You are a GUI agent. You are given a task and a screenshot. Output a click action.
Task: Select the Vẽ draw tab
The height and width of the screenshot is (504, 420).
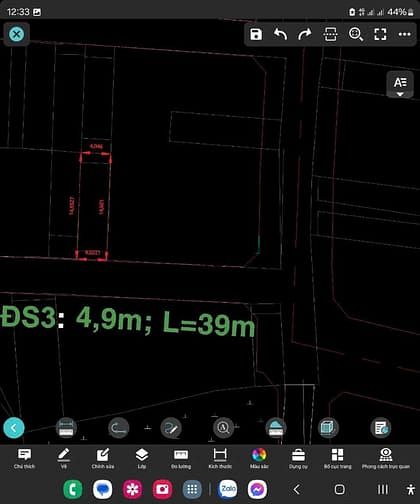(x=63, y=459)
